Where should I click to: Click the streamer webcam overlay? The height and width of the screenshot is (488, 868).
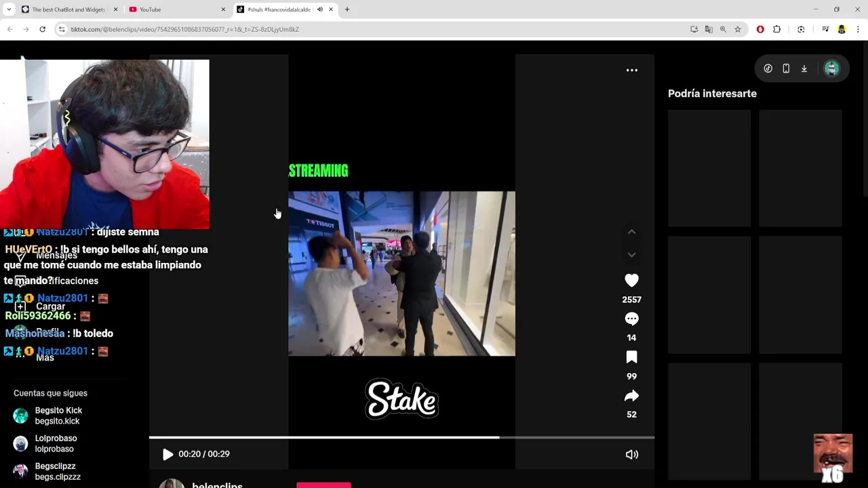(104, 144)
